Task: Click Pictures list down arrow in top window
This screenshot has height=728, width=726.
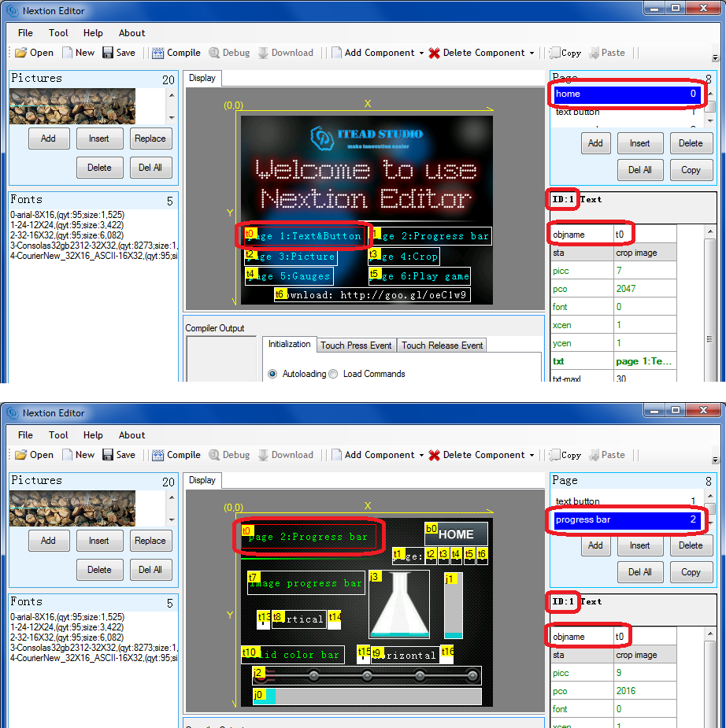Action: pos(172,117)
